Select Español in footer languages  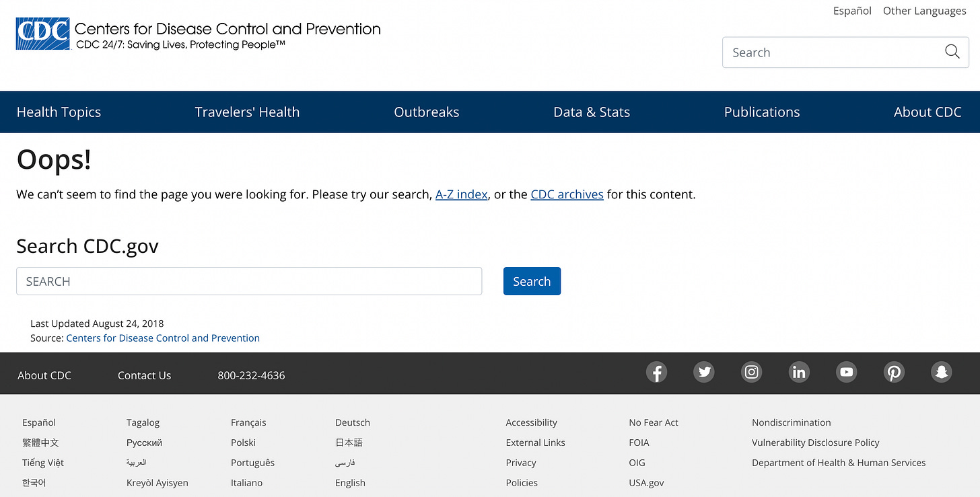(39, 422)
